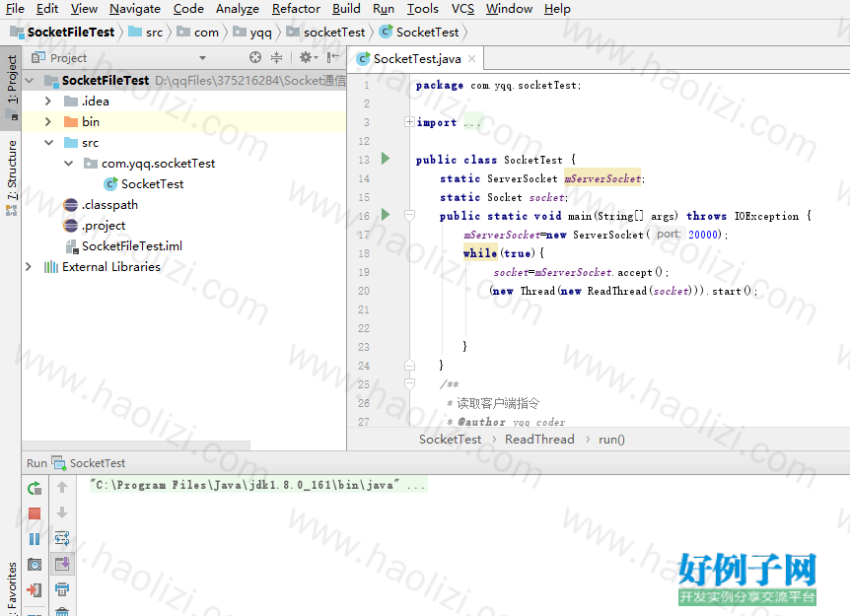Run SocketTest class from line 13 gutter

[x=386, y=159]
